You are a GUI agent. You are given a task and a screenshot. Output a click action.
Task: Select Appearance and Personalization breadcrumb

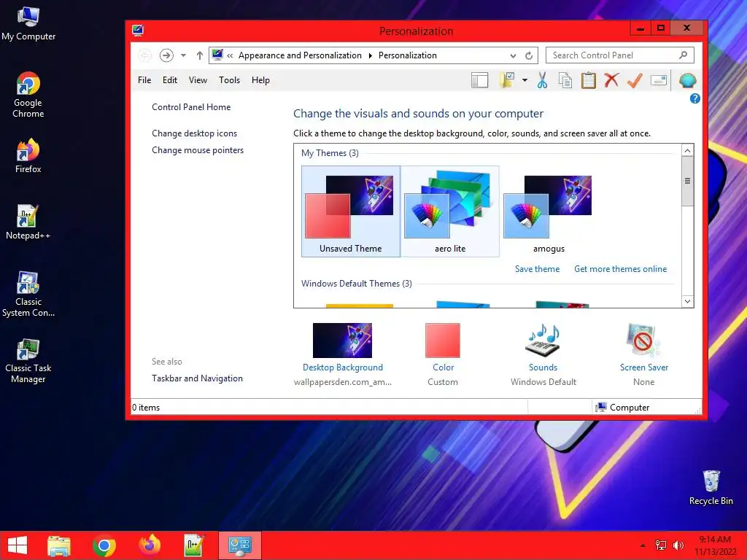pos(300,55)
